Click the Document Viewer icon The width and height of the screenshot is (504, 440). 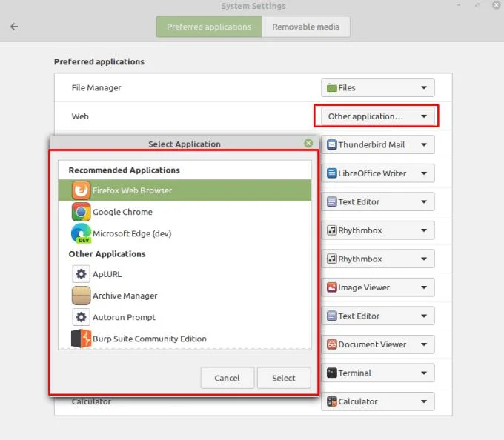click(x=332, y=344)
